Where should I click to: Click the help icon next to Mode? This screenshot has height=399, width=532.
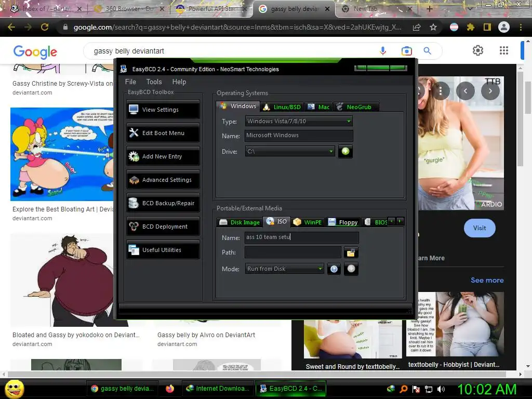(x=334, y=269)
